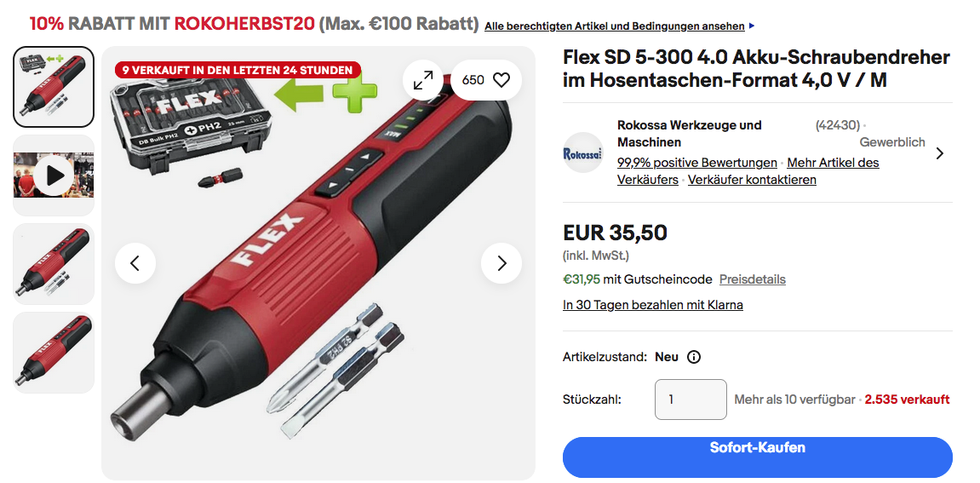Expand the product image to fullscreen
The width and height of the screenshot is (980, 483).
423,80
